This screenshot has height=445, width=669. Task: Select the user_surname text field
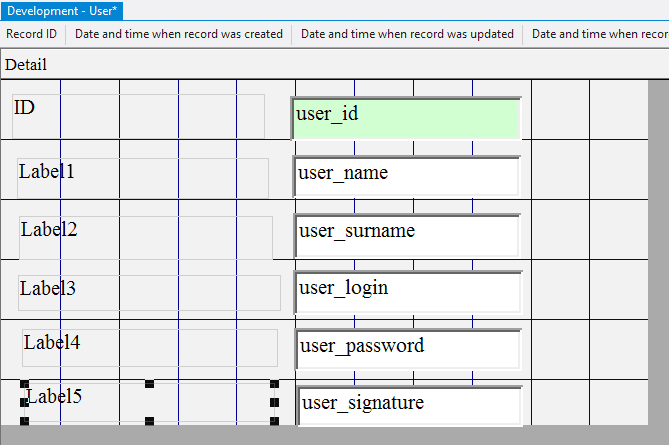[x=407, y=235]
